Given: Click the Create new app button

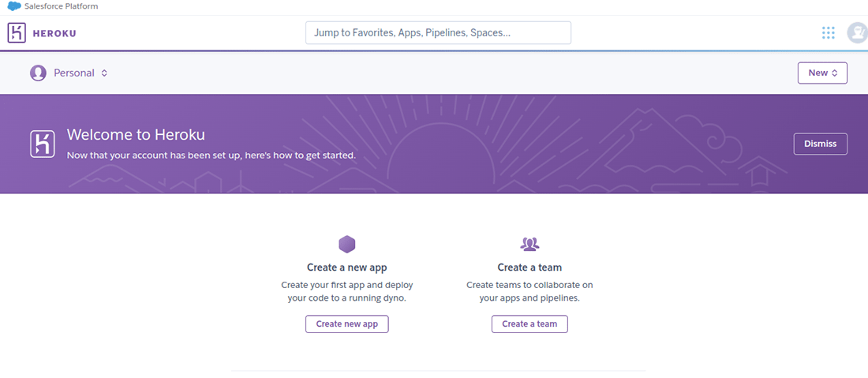Looking at the screenshot, I should point(347,324).
